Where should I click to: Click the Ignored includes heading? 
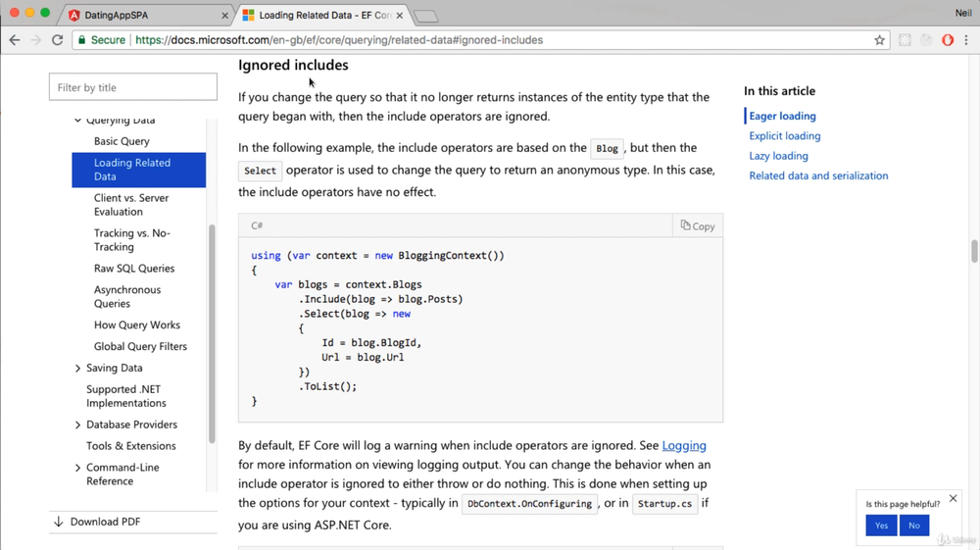[x=293, y=65]
